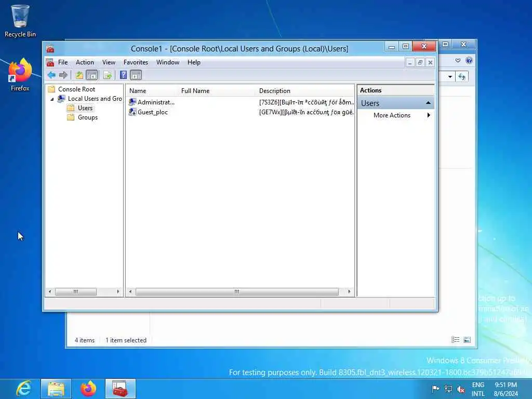The height and width of the screenshot is (399, 532).
Task: Launch Internet Explorer from the taskbar
Action: click(24, 389)
